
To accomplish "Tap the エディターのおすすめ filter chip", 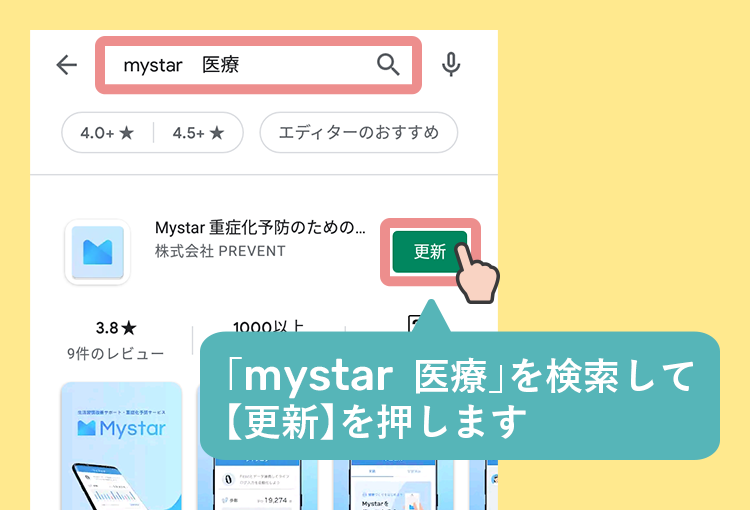I will [x=359, y=133].
